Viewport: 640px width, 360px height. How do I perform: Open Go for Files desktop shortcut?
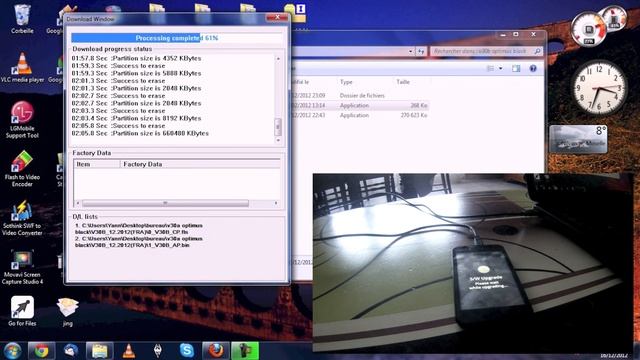22,311
